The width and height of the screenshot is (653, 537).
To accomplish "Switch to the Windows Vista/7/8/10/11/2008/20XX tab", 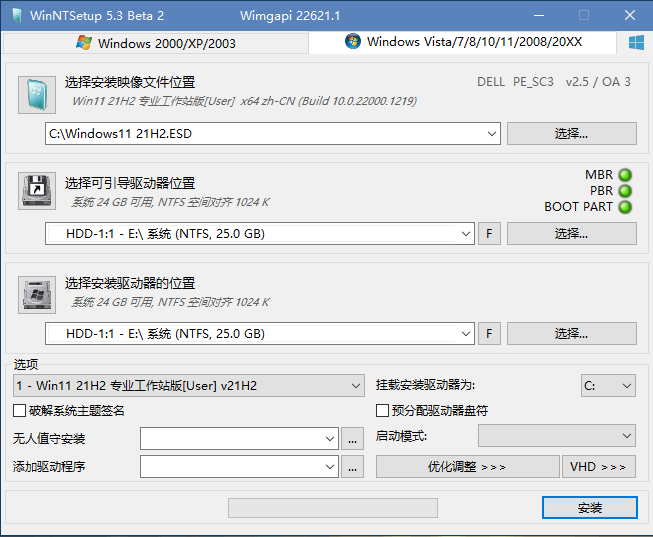I will pos(463,42).
